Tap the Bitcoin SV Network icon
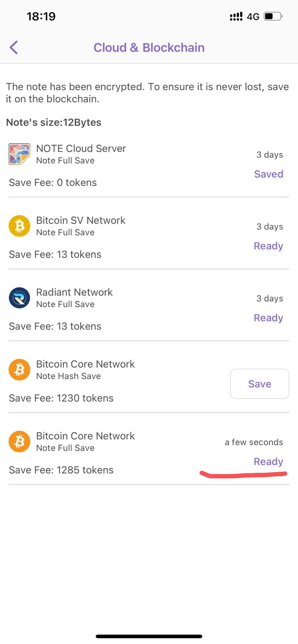The width and height of the screenshot is (298, 644). [19, 226]
